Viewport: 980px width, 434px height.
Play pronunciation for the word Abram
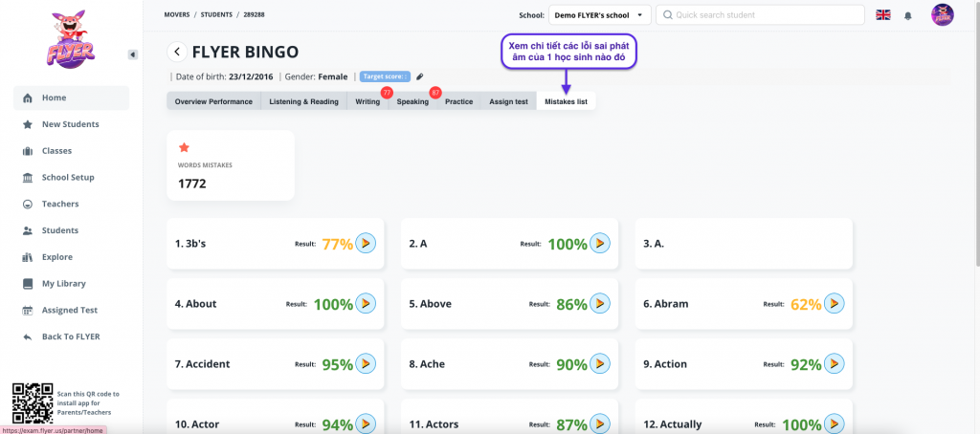(x=834, y=304)
